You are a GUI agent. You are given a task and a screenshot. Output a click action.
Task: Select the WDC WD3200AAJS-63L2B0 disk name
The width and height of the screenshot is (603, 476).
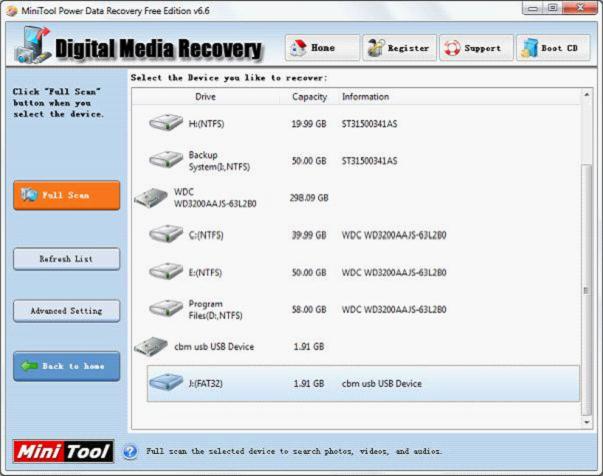(x=215, y=198)
